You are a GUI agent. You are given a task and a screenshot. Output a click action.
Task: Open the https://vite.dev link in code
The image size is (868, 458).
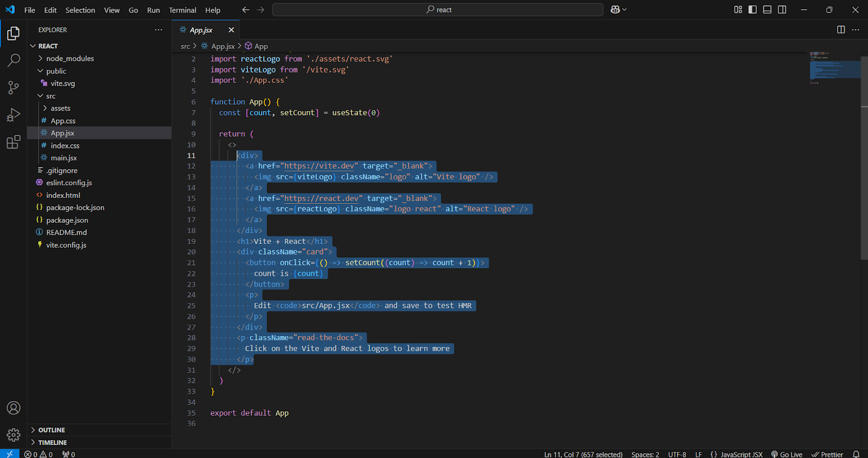point(319,166)
